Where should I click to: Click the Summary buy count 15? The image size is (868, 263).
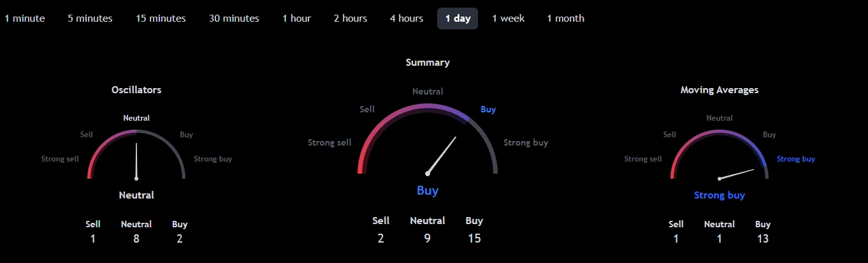tap(474, 239)
